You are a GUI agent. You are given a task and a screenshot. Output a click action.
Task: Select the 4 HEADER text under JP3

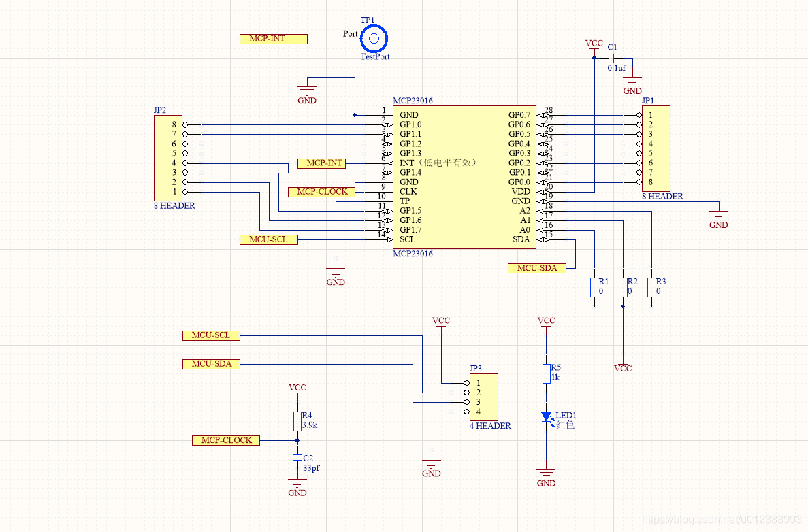pos(490,426)
